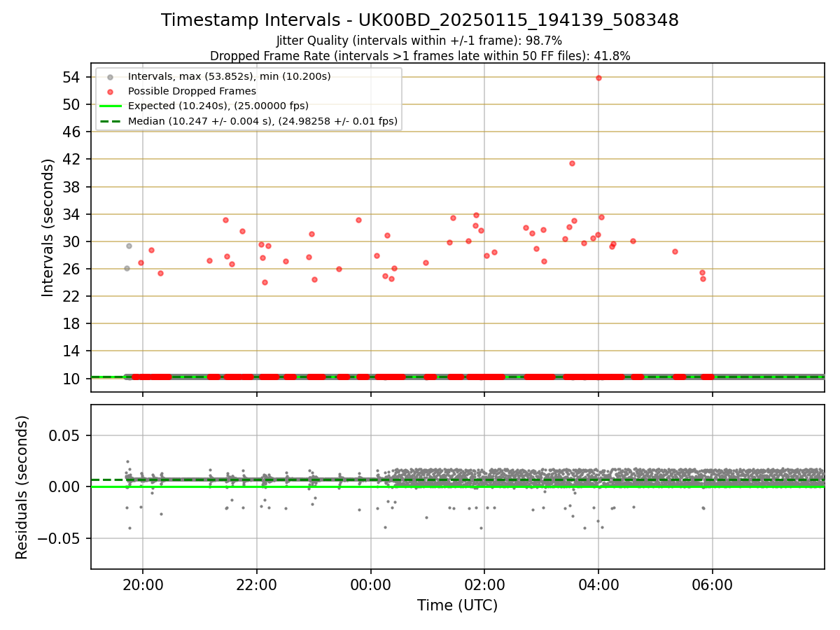Select the "Dropped Frame Rate" 41.8% subtitle line
This screenshot has height=630, width=840.
coord(420,56)
